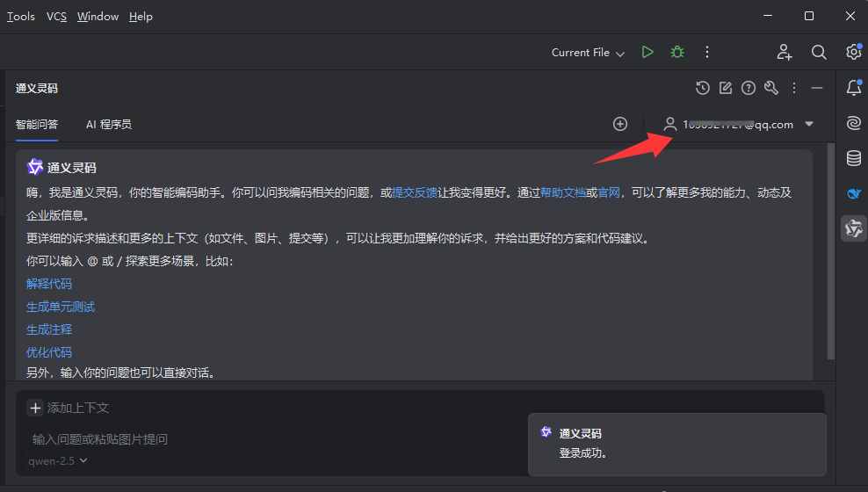Open the Database tool window icon
868x492 pixels.
(854, 158)
